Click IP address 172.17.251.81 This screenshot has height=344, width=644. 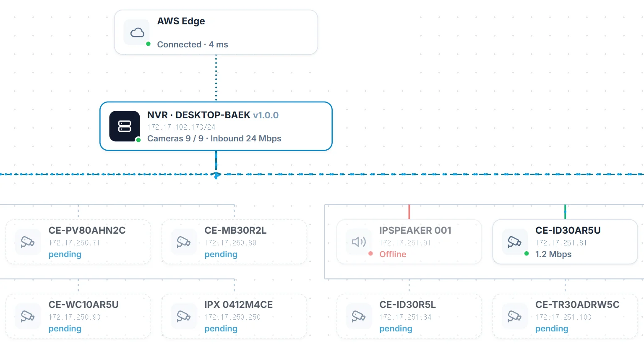[561, 243]
